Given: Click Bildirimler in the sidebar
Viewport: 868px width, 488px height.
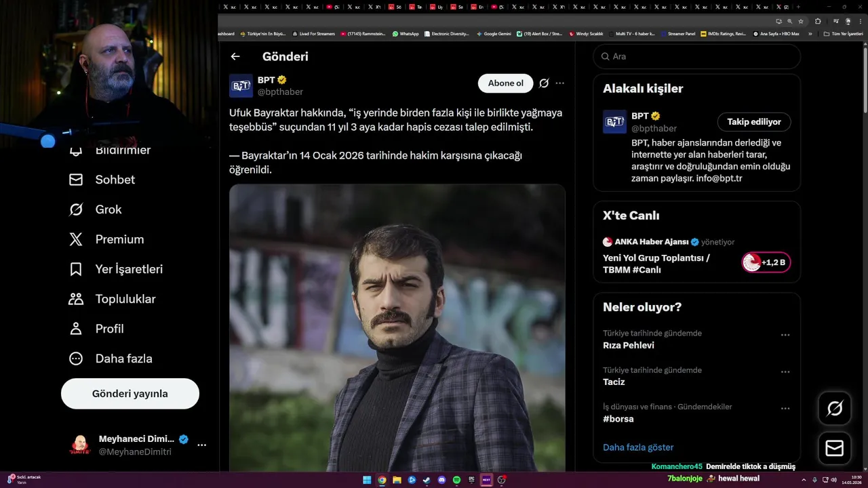Looking at the screenshot, I should coord(109,150).
